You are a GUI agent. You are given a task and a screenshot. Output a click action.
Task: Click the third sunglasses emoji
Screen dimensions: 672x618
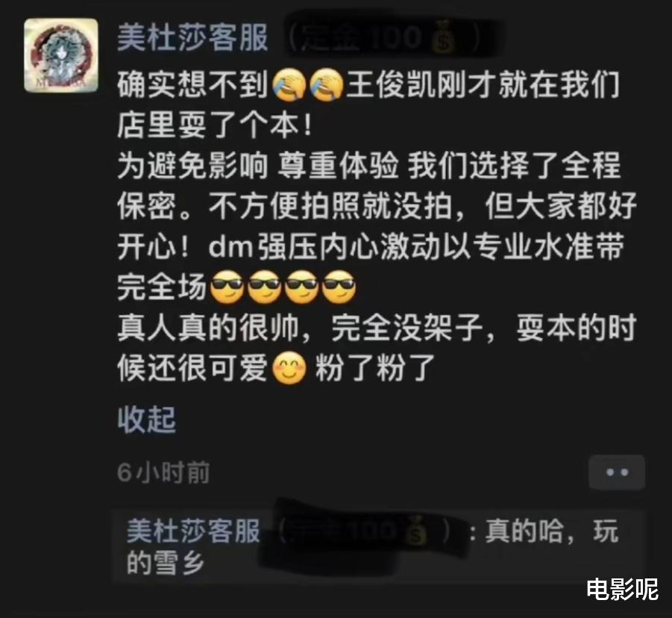[302, 287]
